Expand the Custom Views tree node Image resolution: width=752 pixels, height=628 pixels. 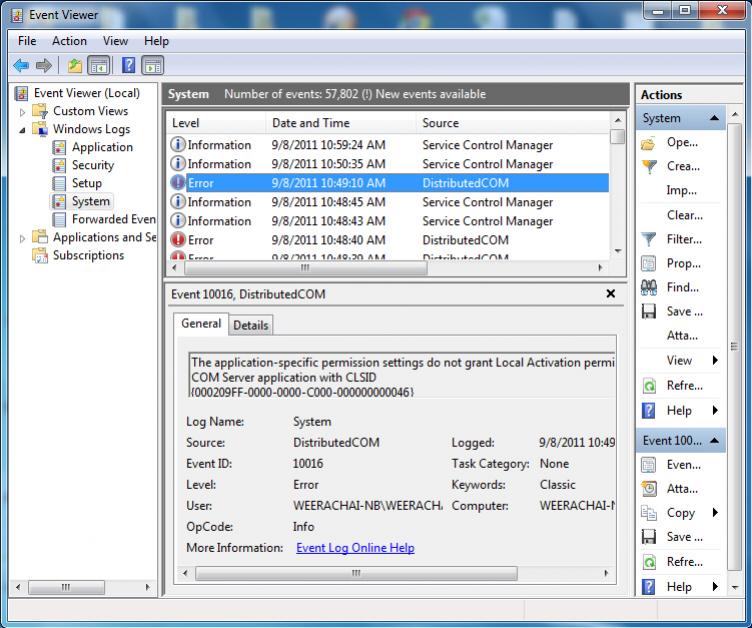[x=23, y=112]
